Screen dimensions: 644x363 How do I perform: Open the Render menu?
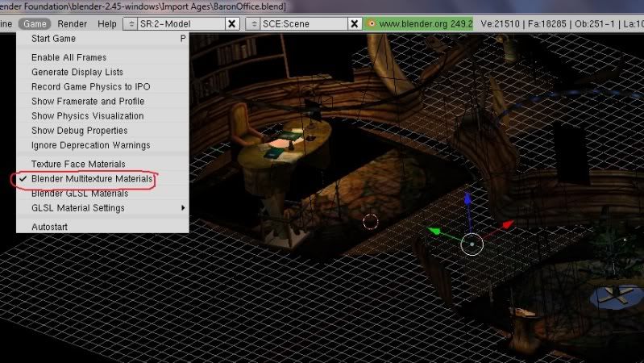(73, 24)
